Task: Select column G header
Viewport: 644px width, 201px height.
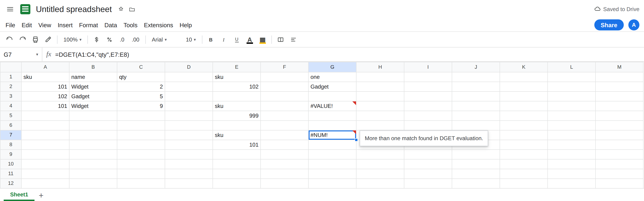Action: pos(332,67)
